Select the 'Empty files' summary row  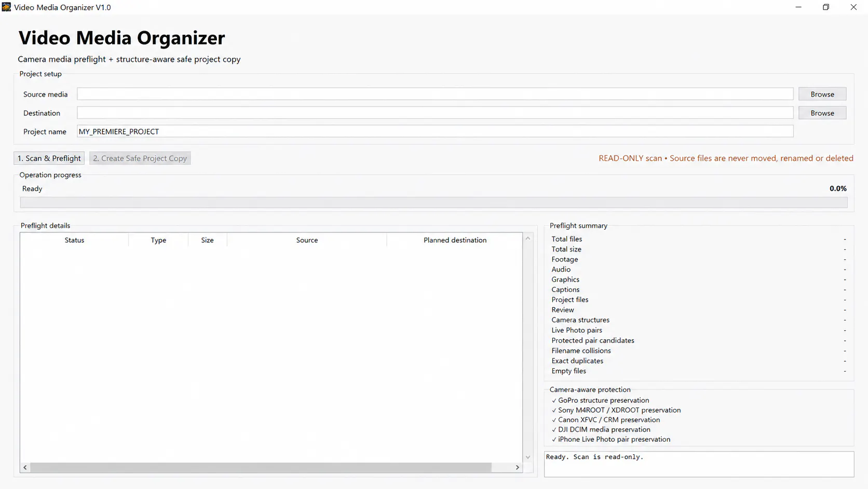coord(699,371)
